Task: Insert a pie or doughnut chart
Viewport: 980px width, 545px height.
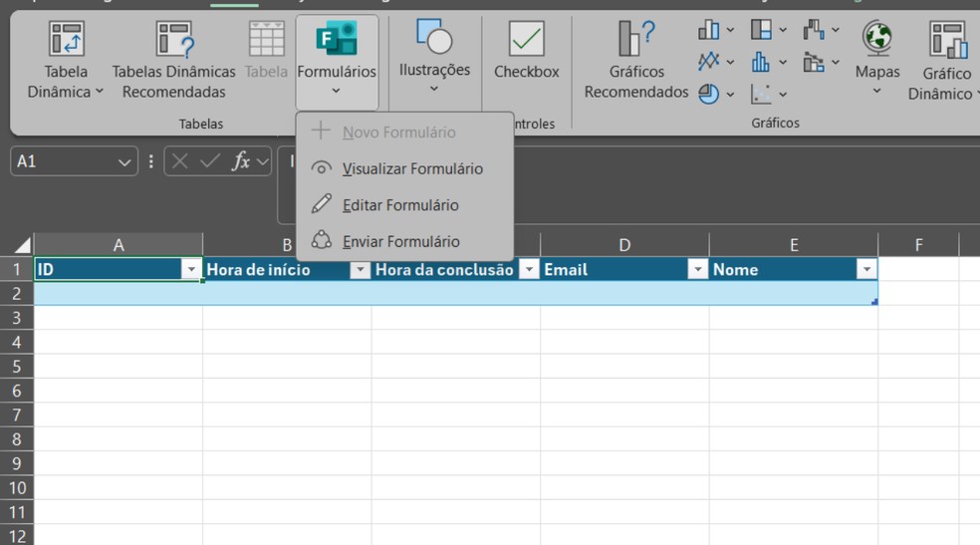Action: point(709,94)
